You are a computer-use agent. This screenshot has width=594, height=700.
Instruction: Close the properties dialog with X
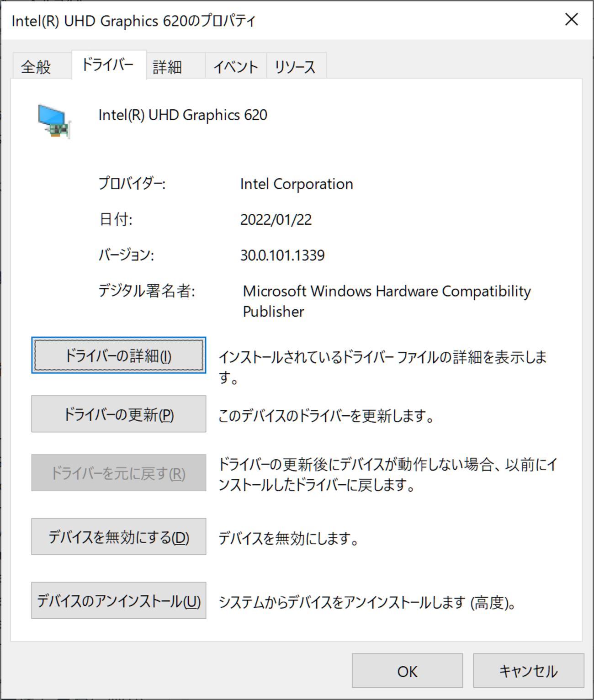click(x=571, y=20)
